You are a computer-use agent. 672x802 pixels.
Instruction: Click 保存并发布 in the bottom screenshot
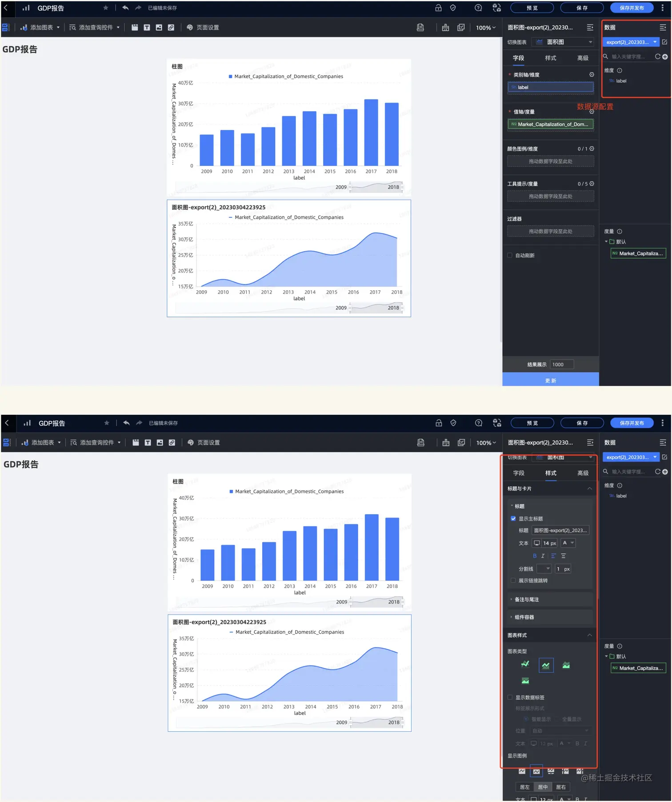[x=632, y=423]
